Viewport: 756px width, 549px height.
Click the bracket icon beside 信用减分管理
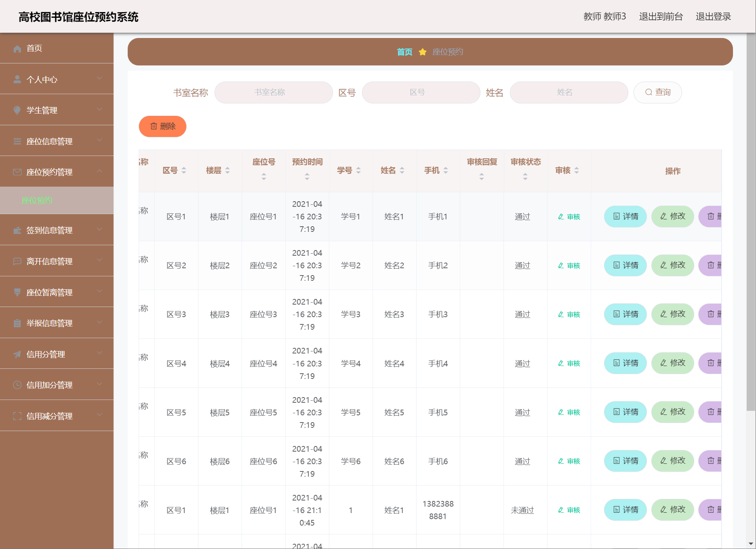[x=17, y=416]
